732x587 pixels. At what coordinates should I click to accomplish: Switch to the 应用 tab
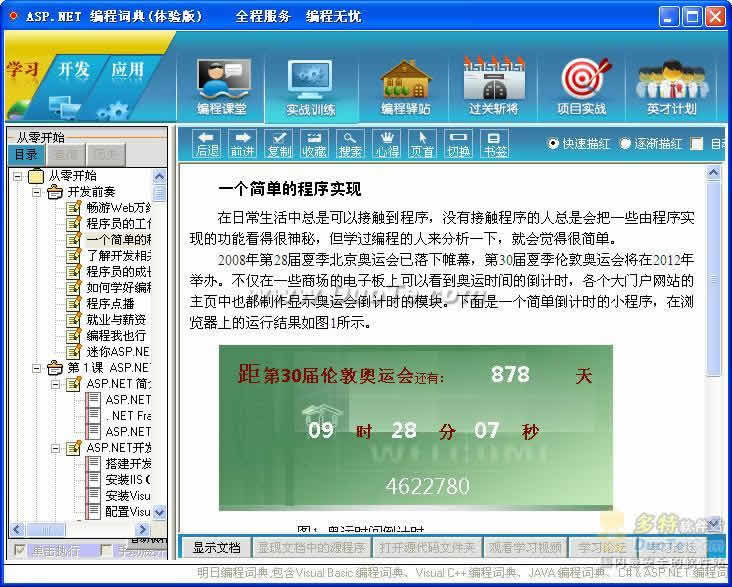click(127, 70)
